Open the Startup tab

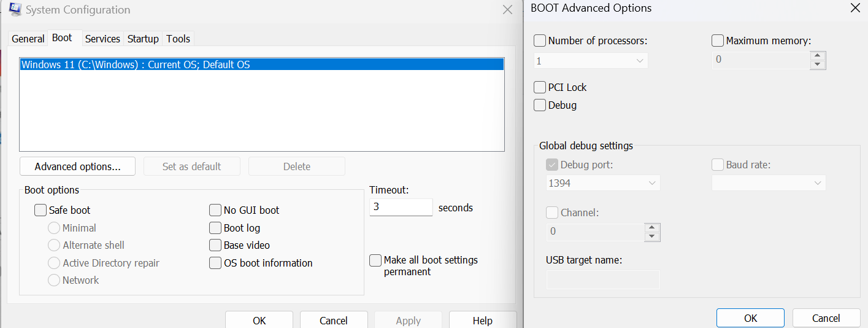(x=143, y=39)
